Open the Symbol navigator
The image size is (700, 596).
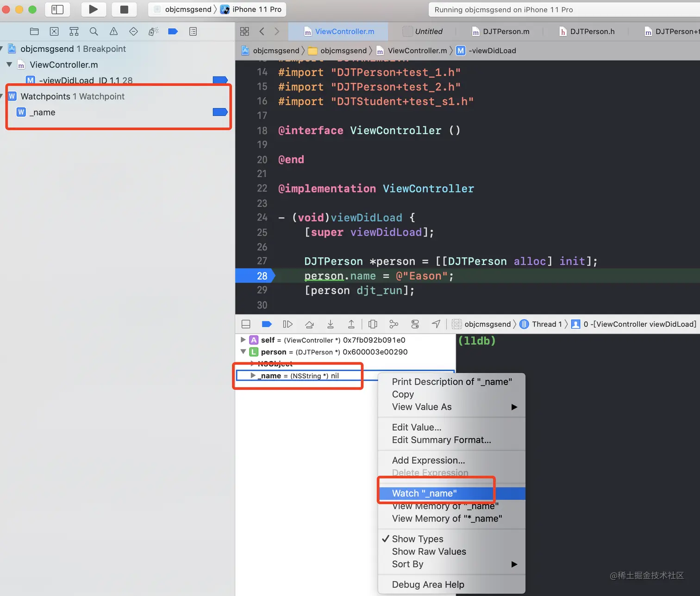(74, 31)
